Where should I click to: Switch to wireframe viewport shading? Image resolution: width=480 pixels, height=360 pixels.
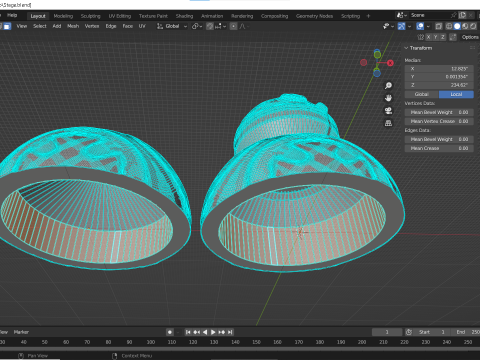pos(449,26)
